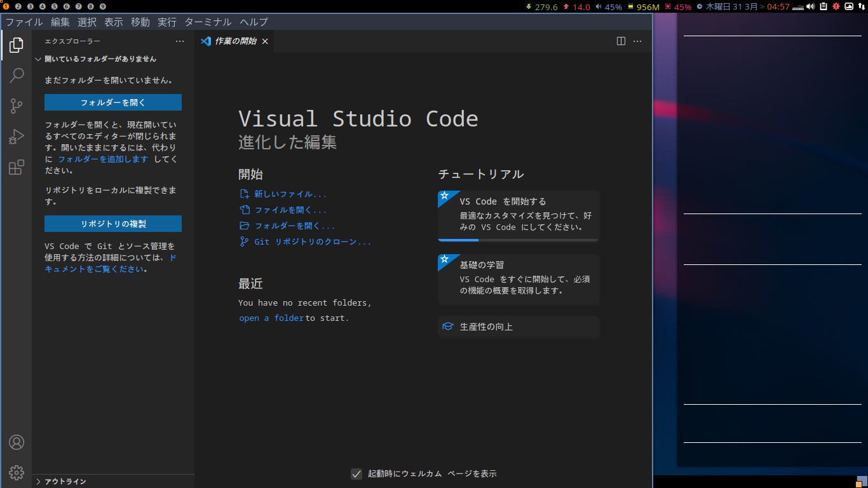The height and width of the screenshot is (488, 868).
Task: Click フォルダーを開く... link under 開始
Action: (x=295, y=226)
